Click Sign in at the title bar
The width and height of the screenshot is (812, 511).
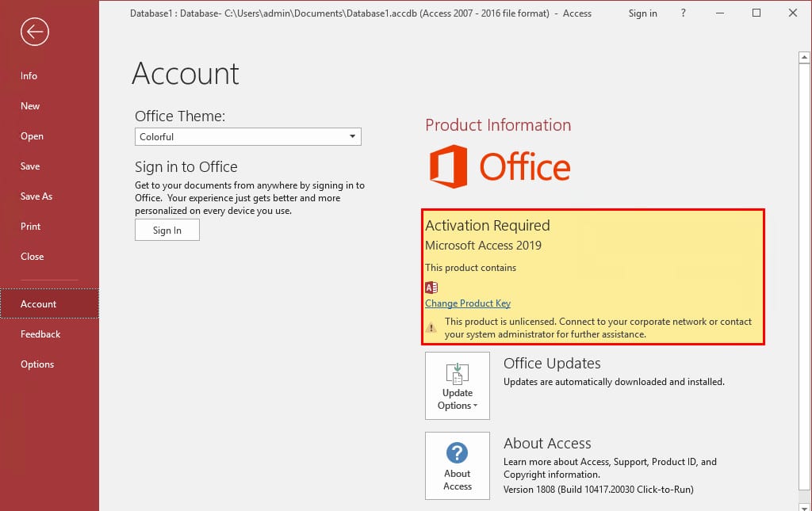click(642, 13)
